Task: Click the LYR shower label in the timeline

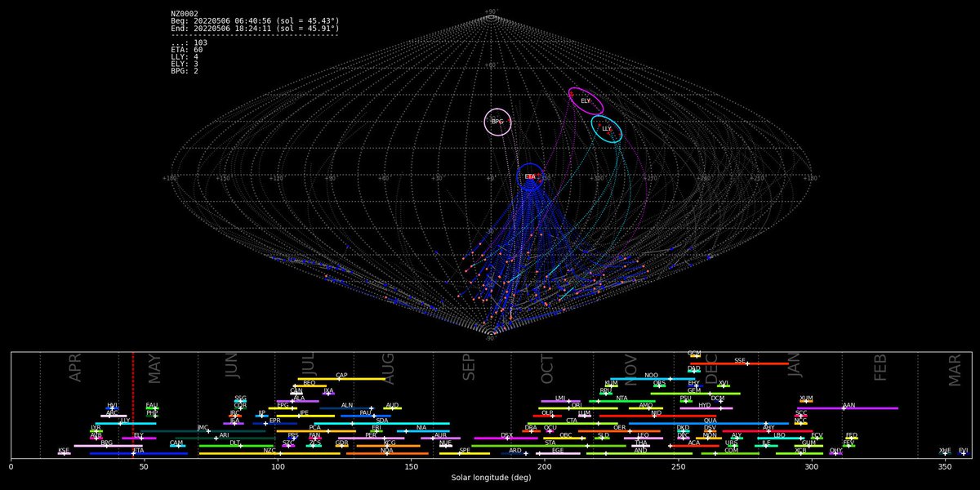Action: (x=96, y=427)
